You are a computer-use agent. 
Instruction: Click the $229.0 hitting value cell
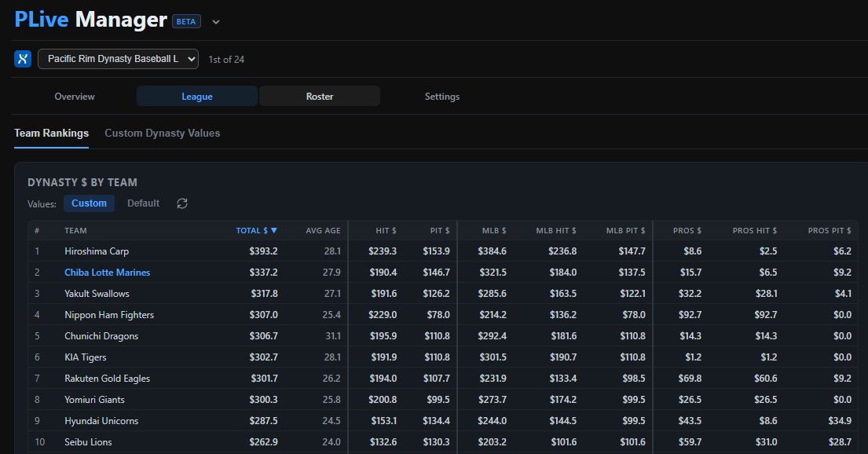tap(383, 314)
